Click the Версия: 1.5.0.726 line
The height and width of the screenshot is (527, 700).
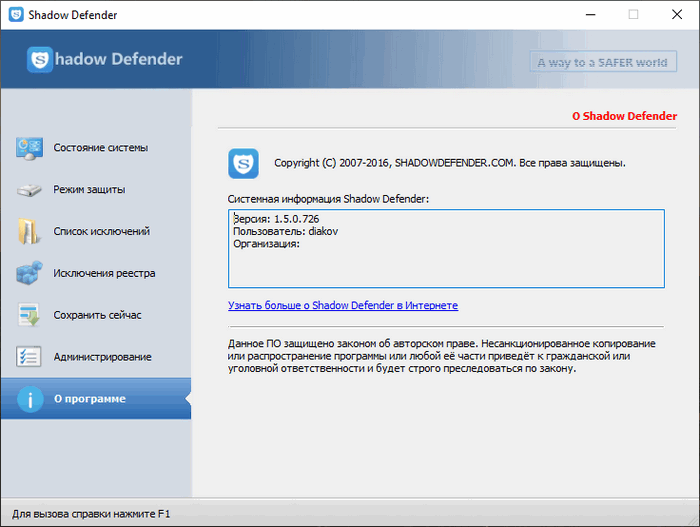point(276,219)
